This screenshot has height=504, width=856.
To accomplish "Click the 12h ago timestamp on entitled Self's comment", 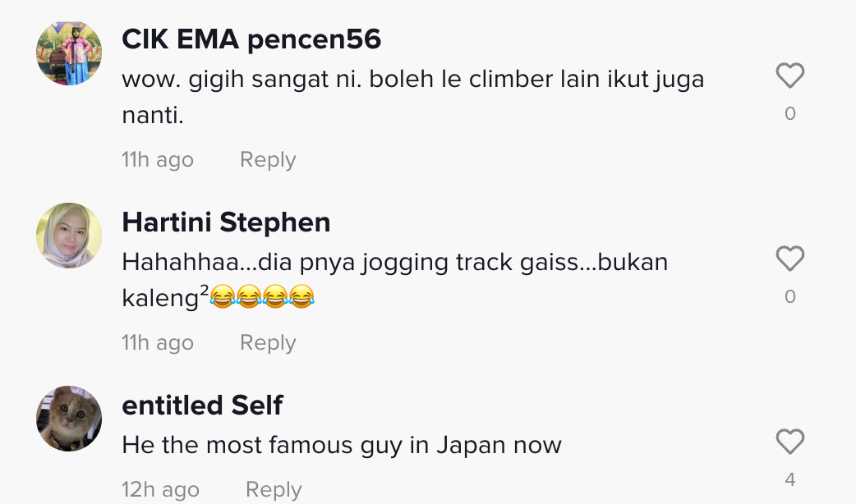I will 160,490.
